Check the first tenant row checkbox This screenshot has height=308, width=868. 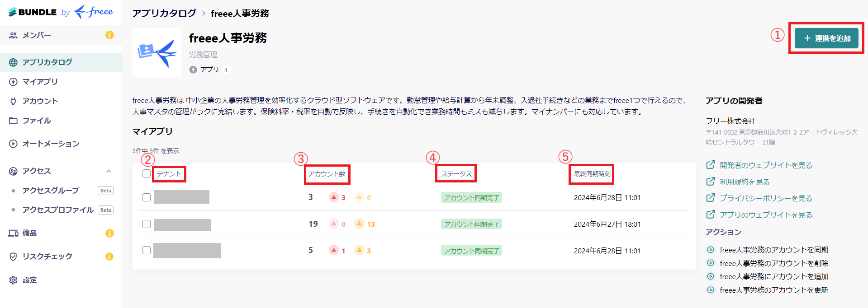click(x=147, y=197)
